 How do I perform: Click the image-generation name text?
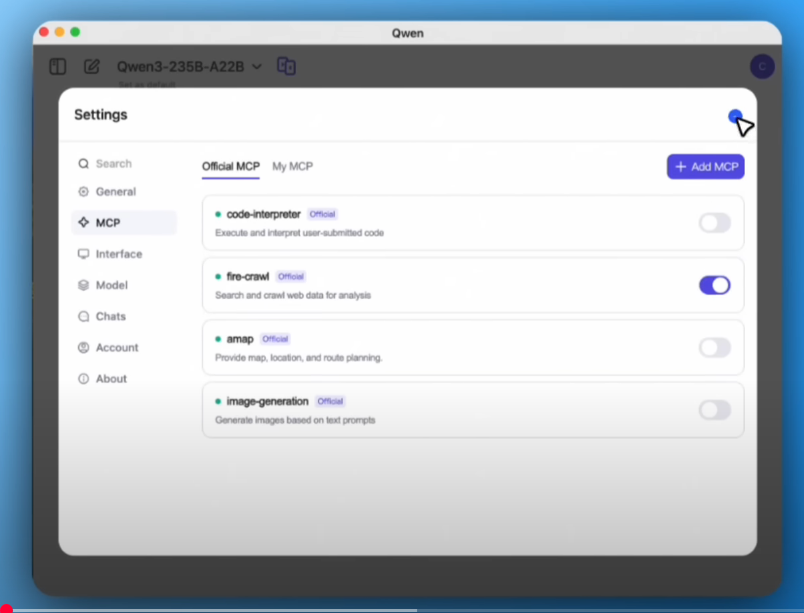(268, 401)
